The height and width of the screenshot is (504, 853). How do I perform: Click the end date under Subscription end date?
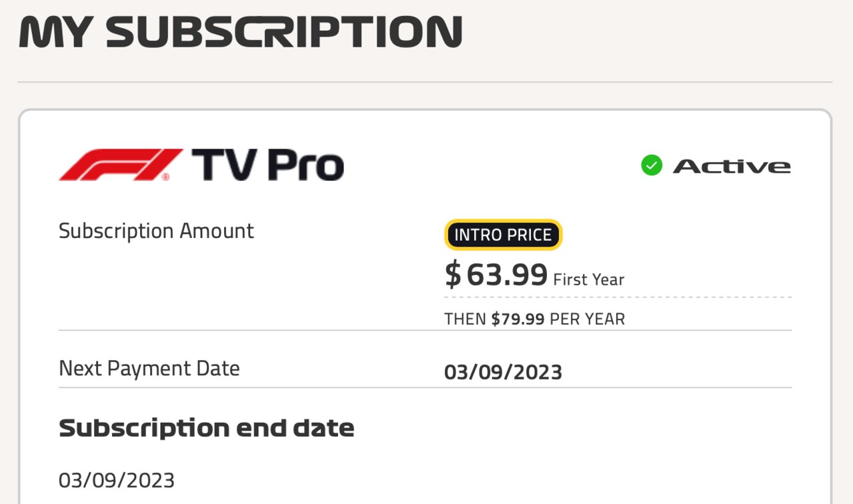pyautogui.click(x=117, y=480)
